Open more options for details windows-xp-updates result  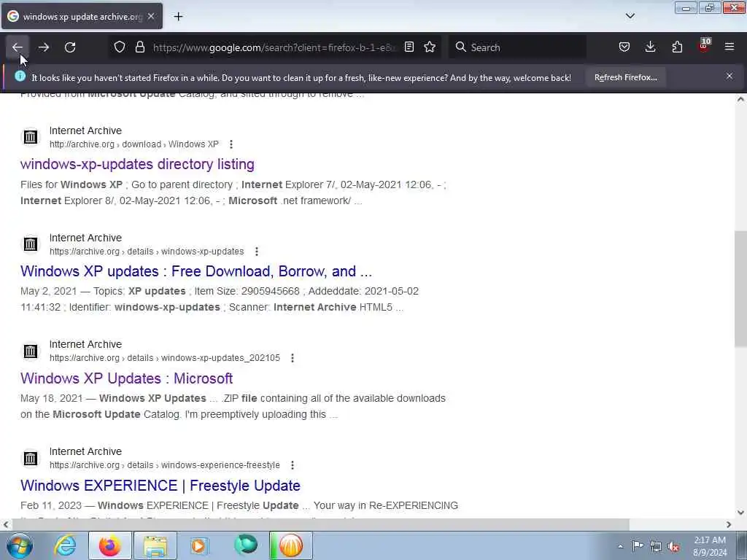pyautogui.click(x=257, y=252)
